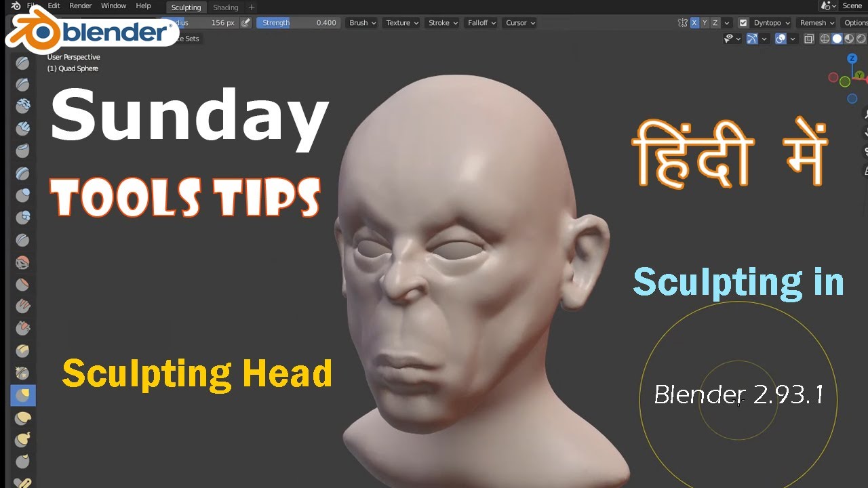
Task: Select the Thumb brush
Action: [x=23, y=462]
